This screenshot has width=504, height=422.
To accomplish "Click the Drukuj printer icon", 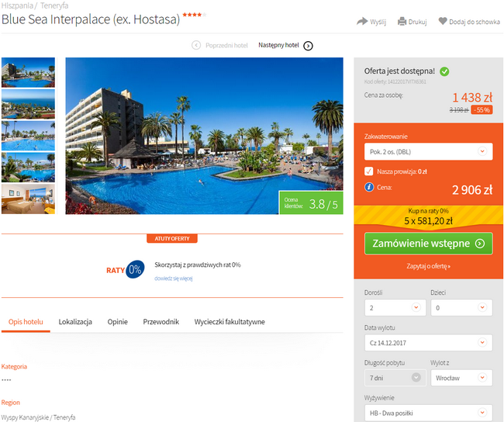I will (402, 22).
